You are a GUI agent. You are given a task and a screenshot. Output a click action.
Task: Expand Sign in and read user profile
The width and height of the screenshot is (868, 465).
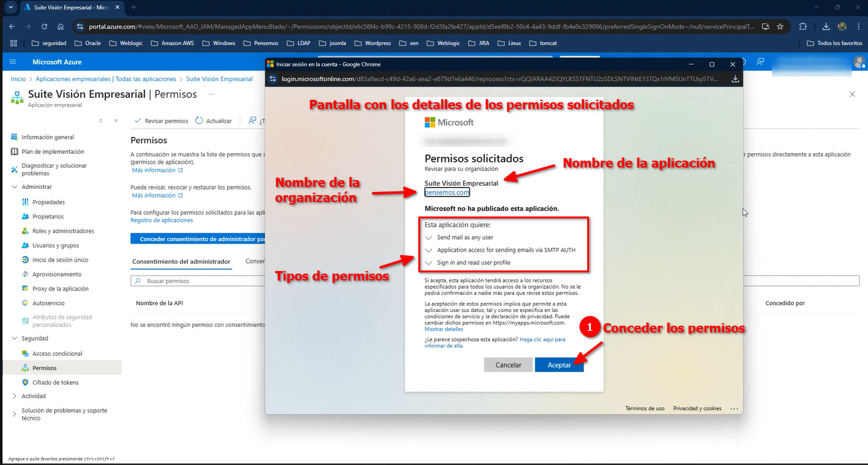[x=429, y=263]
